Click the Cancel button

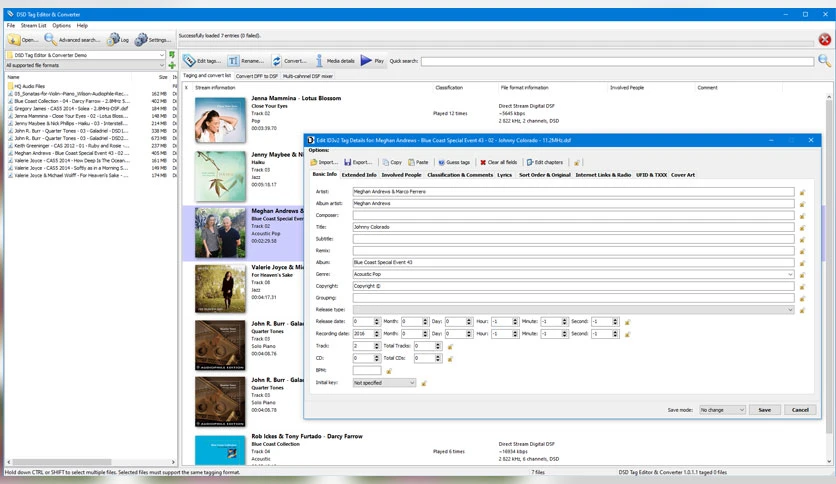(x=800, y=410)
